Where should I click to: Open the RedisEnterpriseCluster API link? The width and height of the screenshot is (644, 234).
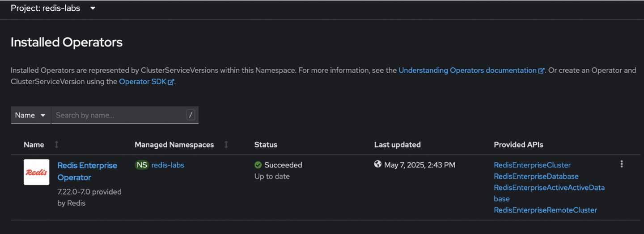(x=532, y=165)
